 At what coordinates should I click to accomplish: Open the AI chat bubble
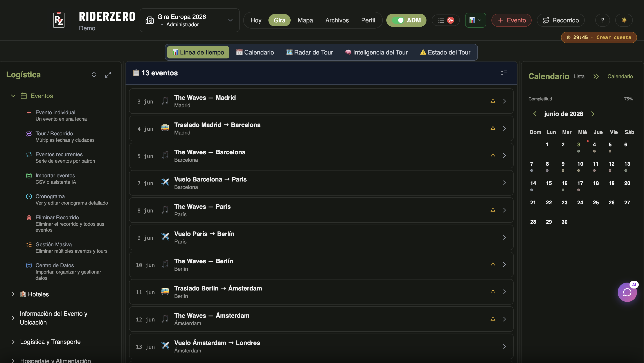pos(627,292)
